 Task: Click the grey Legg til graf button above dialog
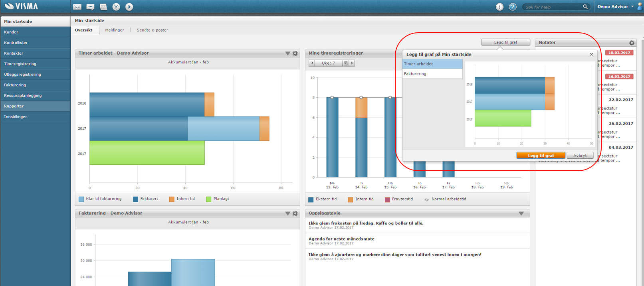click(x=505, y=42)
